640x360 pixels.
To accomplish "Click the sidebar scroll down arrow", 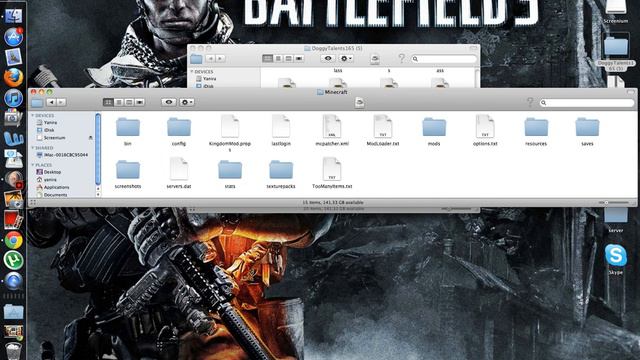I will (98, 194).
